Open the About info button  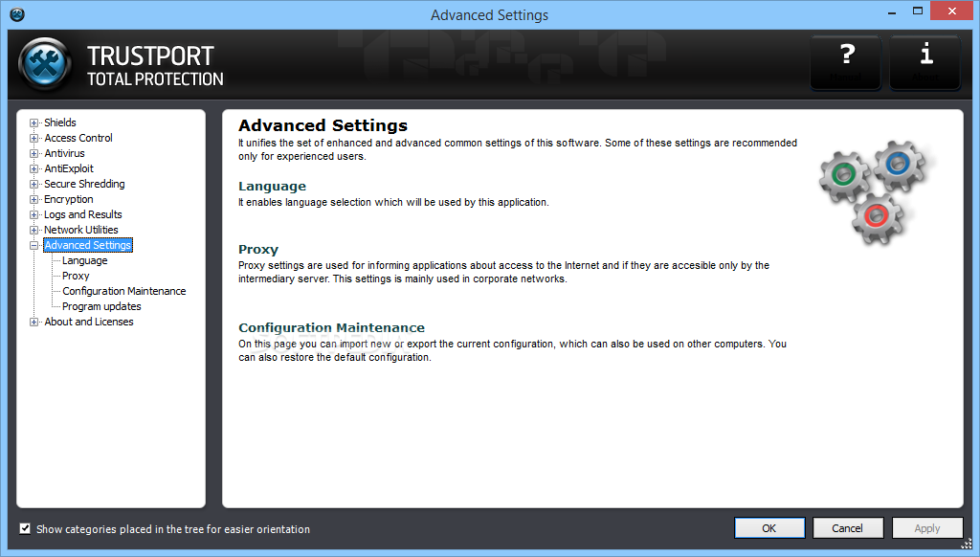[x=925, y=62]
